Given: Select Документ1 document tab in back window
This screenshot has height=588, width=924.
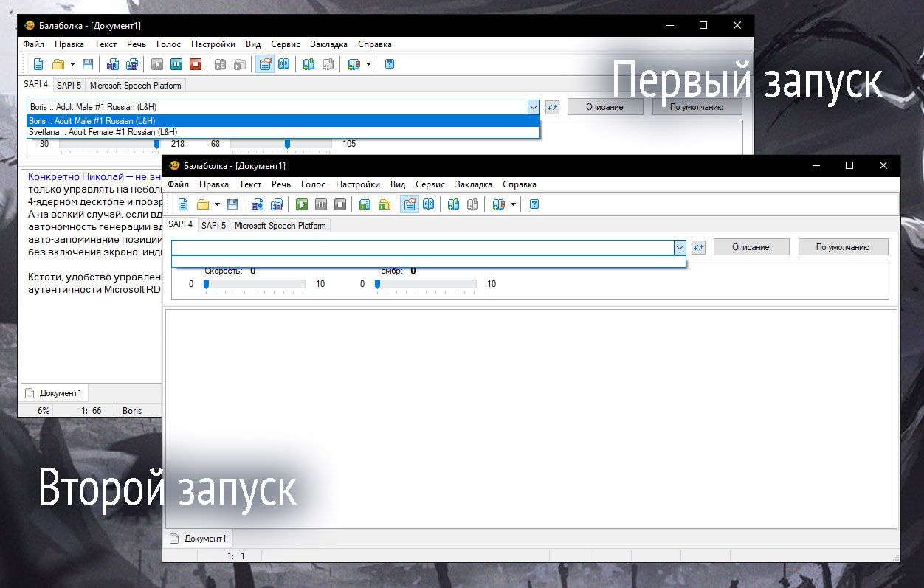Looking at the screenshot, I should coord(55,392).
